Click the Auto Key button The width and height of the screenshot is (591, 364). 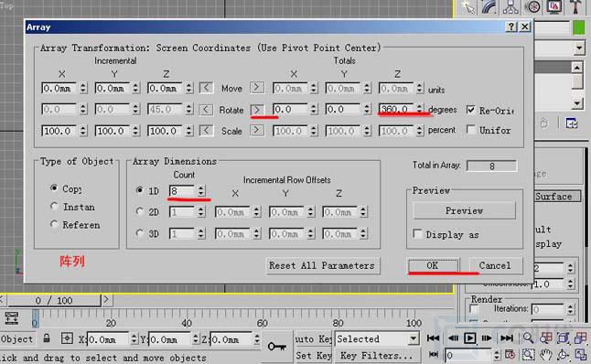pyautogui.click(x=313, y=338)
